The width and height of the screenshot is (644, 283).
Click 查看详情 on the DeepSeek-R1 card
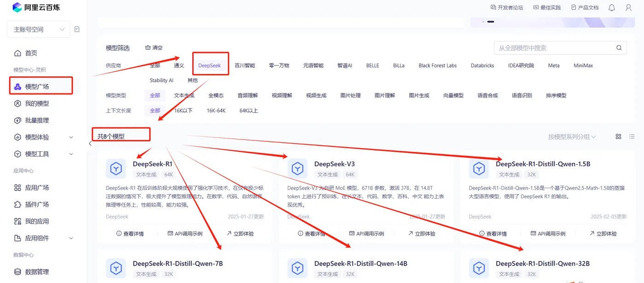coord(130,234)
